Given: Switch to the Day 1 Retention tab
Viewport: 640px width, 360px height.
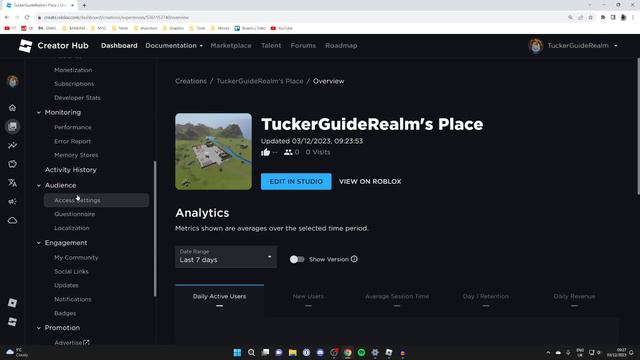Looking at the screenshot, I should [486, 300].
